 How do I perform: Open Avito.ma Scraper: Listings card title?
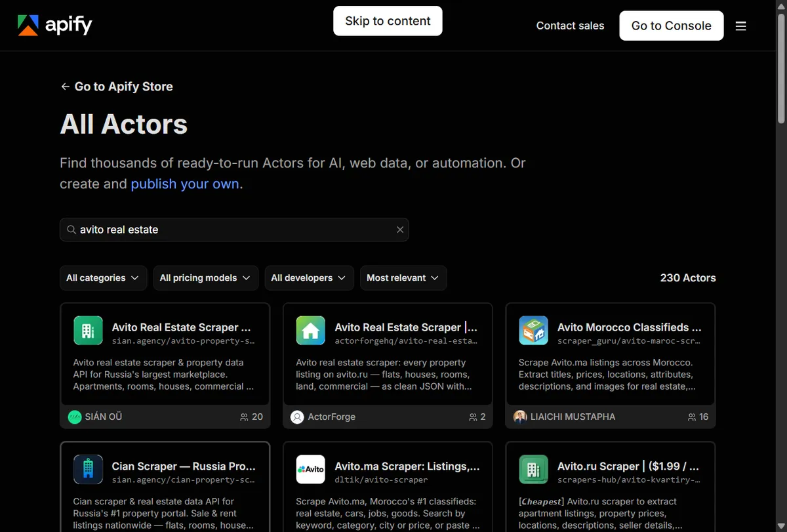click(407, 466)
